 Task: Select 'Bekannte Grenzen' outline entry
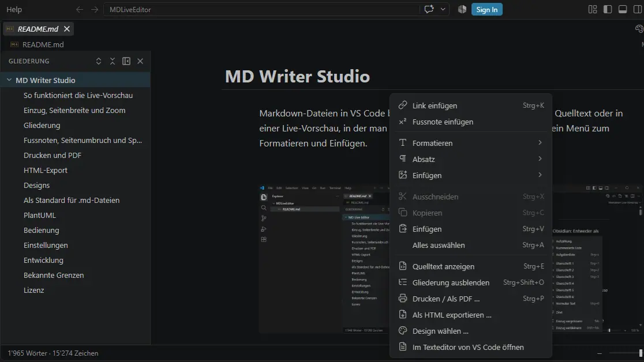pos(54,275)
